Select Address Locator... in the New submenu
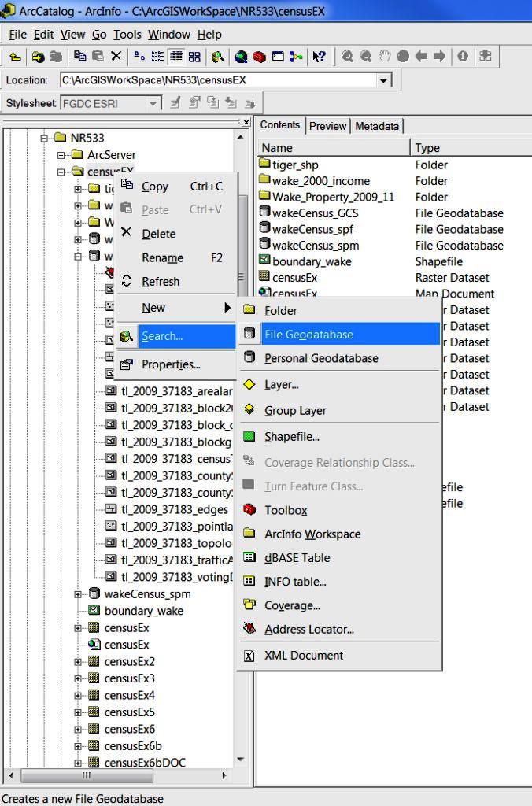Viewport: 532px width, 806px height. click(340, 629)
